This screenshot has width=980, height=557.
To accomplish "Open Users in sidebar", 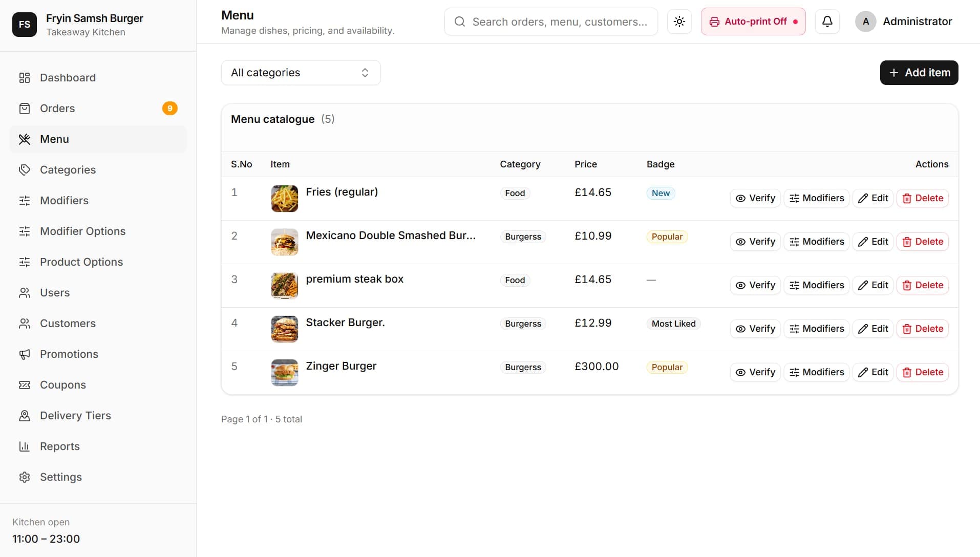I will click(98, 293).
